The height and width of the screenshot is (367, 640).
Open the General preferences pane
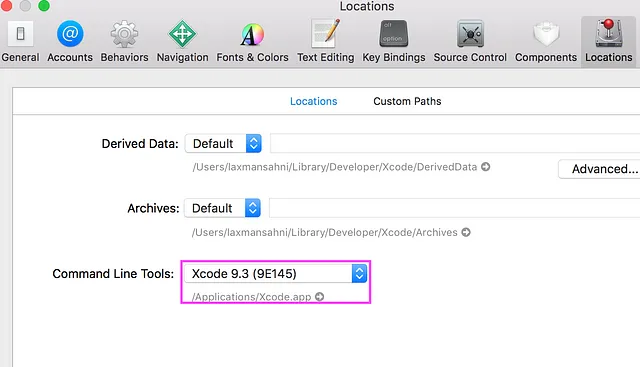point(20,42)
